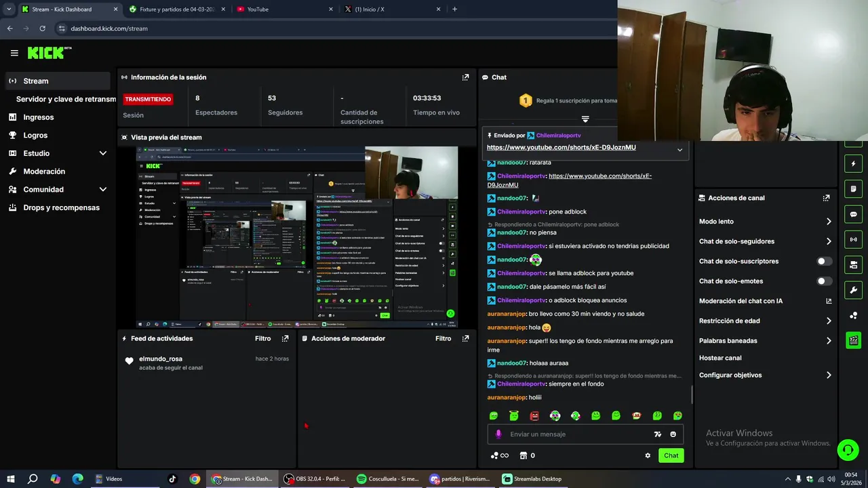Pop out the Acciones de canal panel
Screen dimensions: 868x488
point(826,198)
